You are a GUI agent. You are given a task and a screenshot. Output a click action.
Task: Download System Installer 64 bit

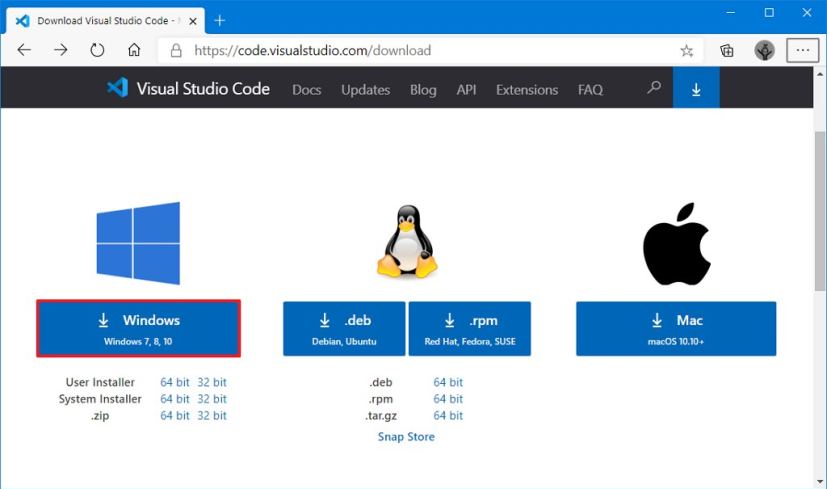[175, 399]
